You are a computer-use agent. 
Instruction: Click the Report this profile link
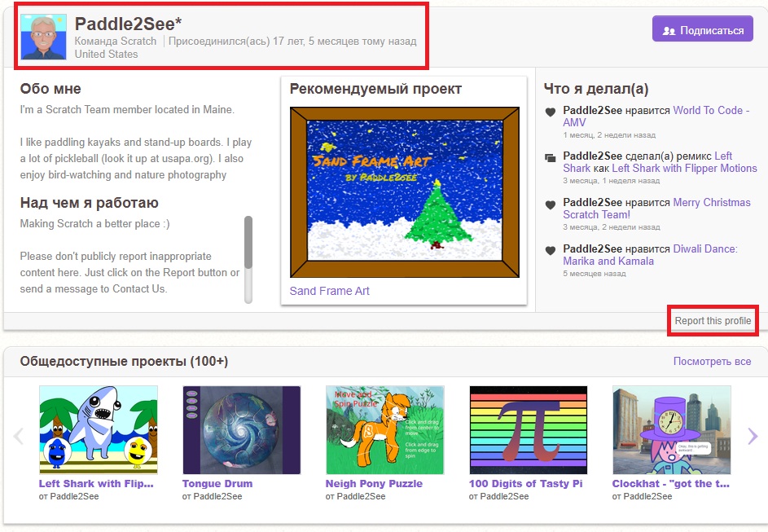coord(713,321)
